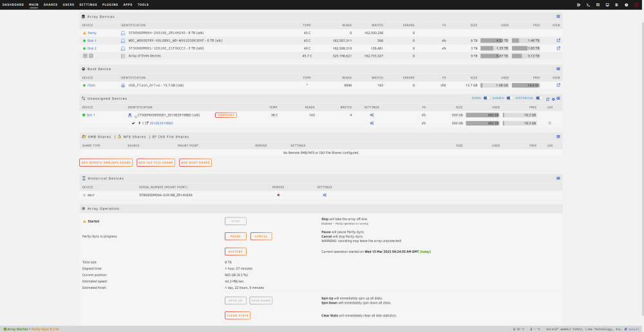Browse Disk 2 contents via view icon
644x332 pixels.
pos(558,48)
